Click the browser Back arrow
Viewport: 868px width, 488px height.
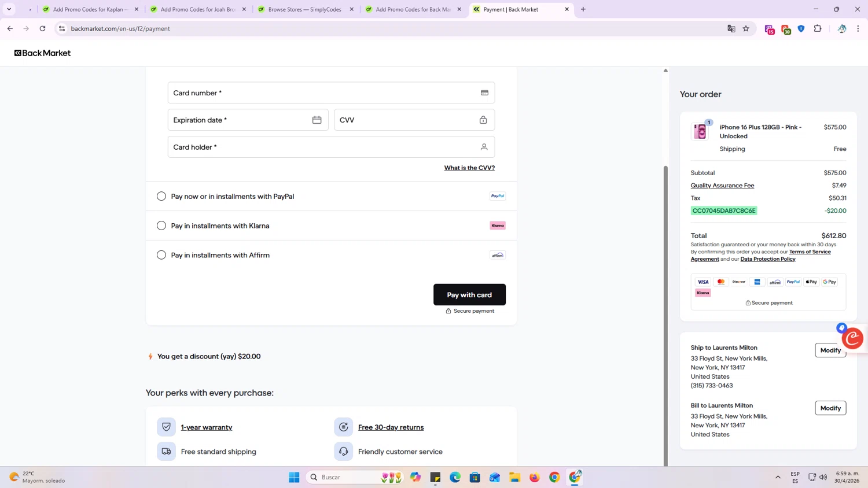point(10,28)
